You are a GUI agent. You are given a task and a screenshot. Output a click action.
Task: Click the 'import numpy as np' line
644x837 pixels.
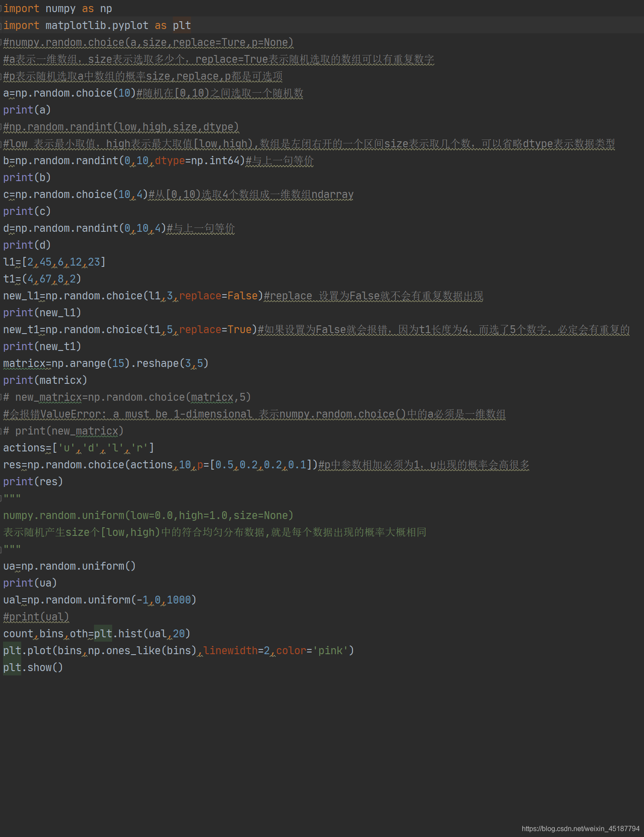pyautogui.click(x=58, y=9)
